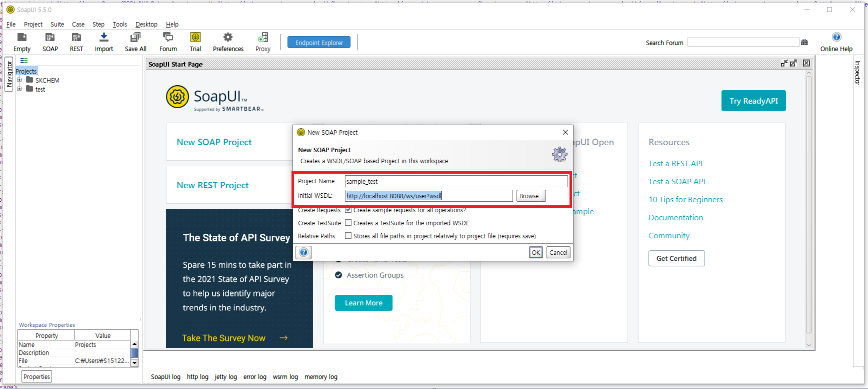The width and height of the screenshot is (868, 389).
Task: Click New REST Project on start page
Action: [212, 185]
